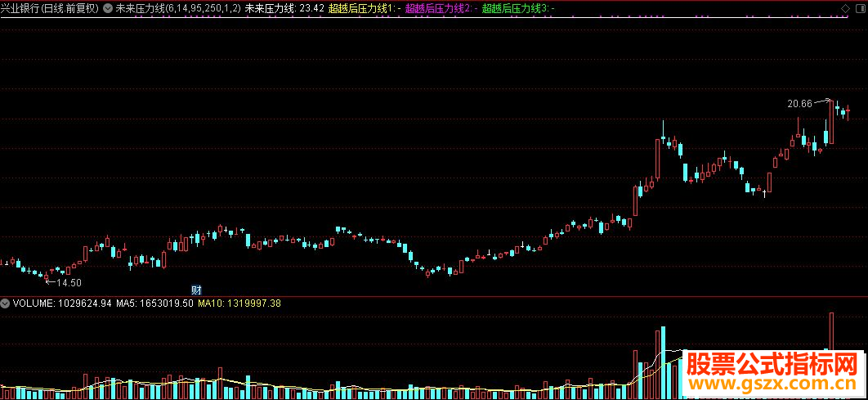Click the panel layout icon at top right
The height and width of the screenshot is (400, 868).
[859, 9]
